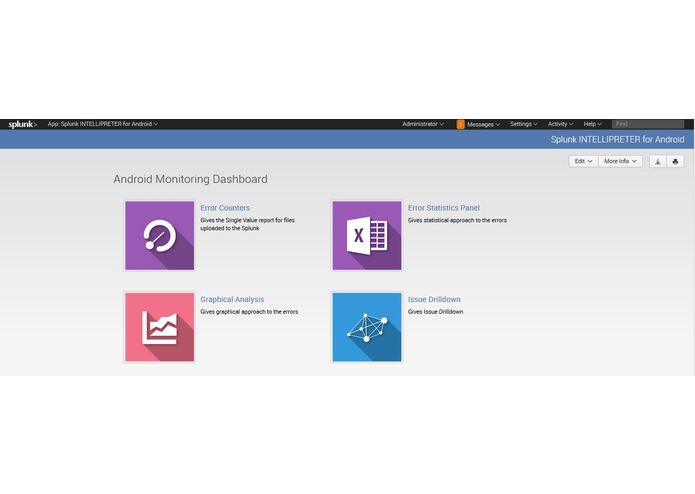Click text 'Gives statistical approach to the errors'

(x=457, y=220)
